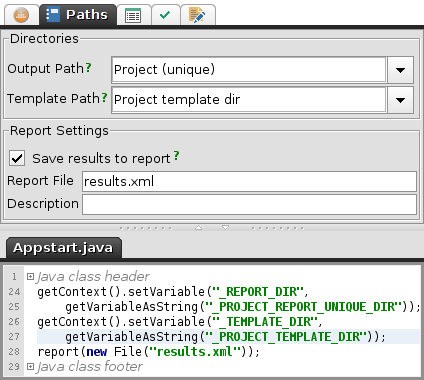The height and width of the screenshot is (380, 424).
Task: Click the Paths tab list icon
Action: tap(53, 15)
